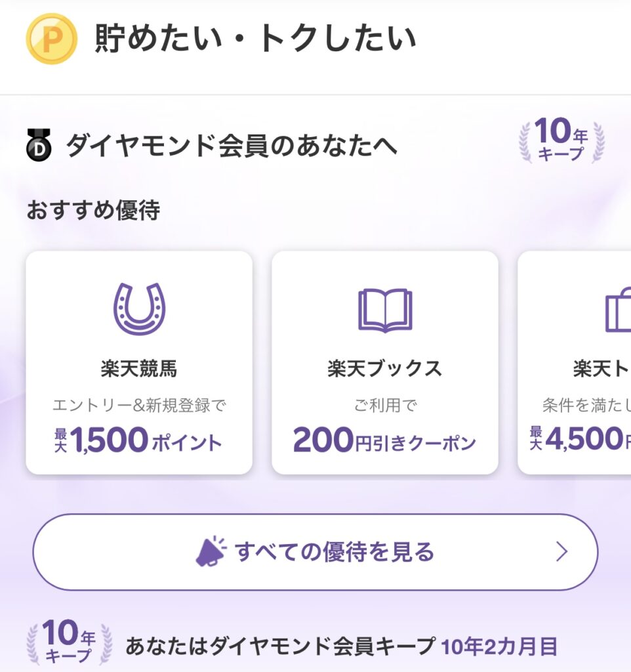Select the 最大1,500ポイント offer text
The image size is (631, 672).
[x=138, y=440]
